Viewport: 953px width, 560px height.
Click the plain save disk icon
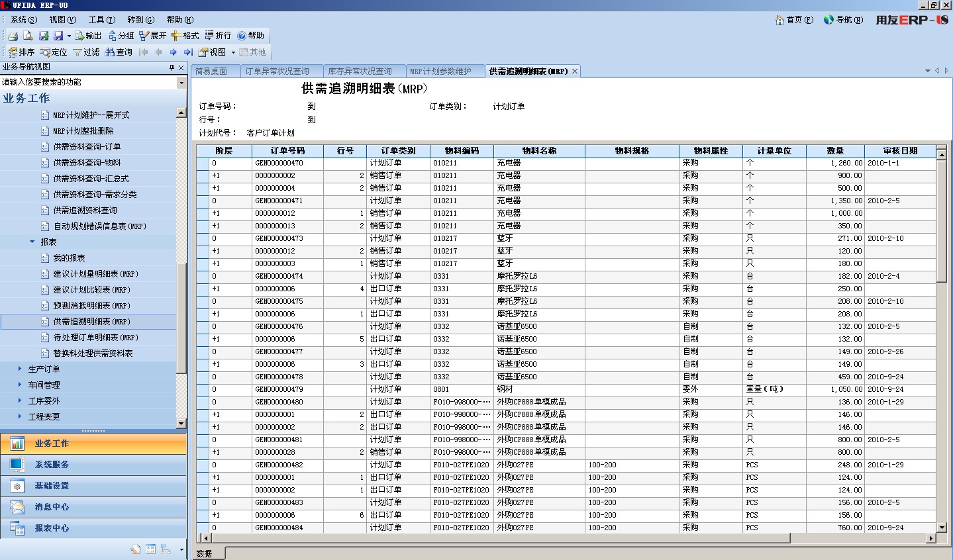tap(58, 36)
